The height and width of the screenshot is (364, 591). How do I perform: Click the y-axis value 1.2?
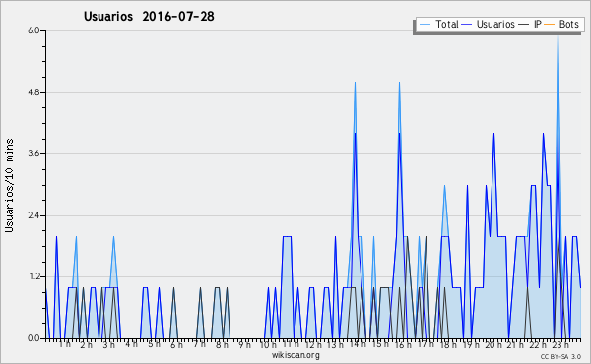(x=33, y=277)
